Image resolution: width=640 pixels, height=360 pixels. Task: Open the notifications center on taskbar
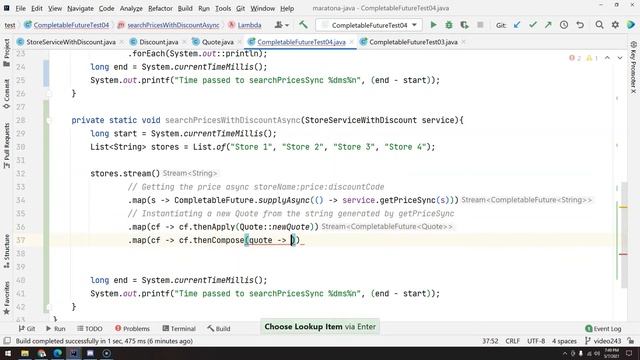click(629, 353)
